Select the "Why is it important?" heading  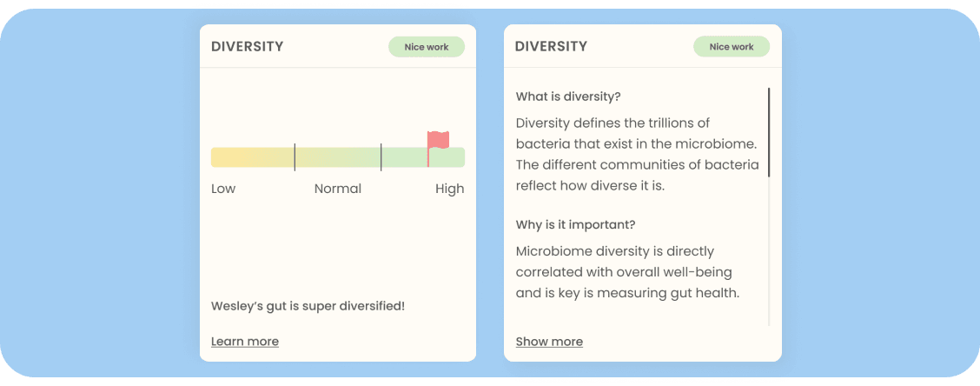coord(575,225)
